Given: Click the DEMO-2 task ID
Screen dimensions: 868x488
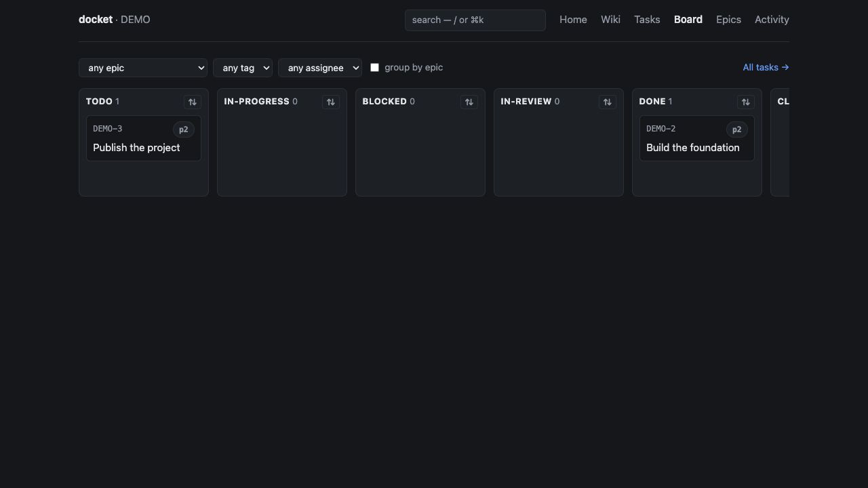Looking at the screenshot, I should coord(661,129).
